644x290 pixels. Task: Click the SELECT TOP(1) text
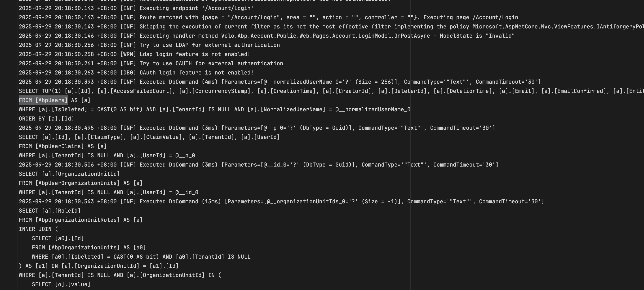click(40, 91)
